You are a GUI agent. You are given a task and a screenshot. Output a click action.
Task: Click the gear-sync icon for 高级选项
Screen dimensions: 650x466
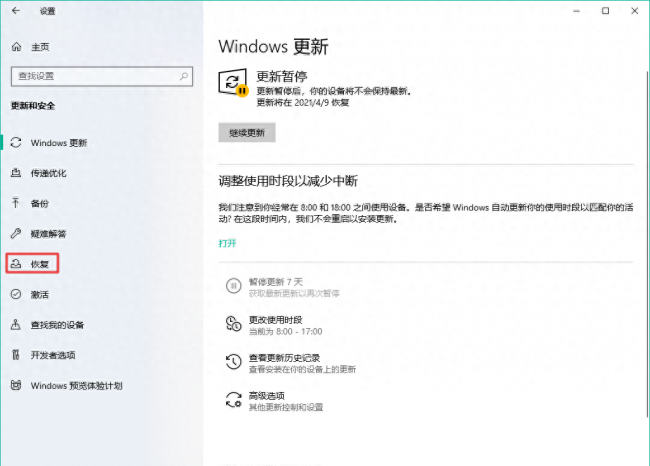pyautogui.click(x=233, y=400)
